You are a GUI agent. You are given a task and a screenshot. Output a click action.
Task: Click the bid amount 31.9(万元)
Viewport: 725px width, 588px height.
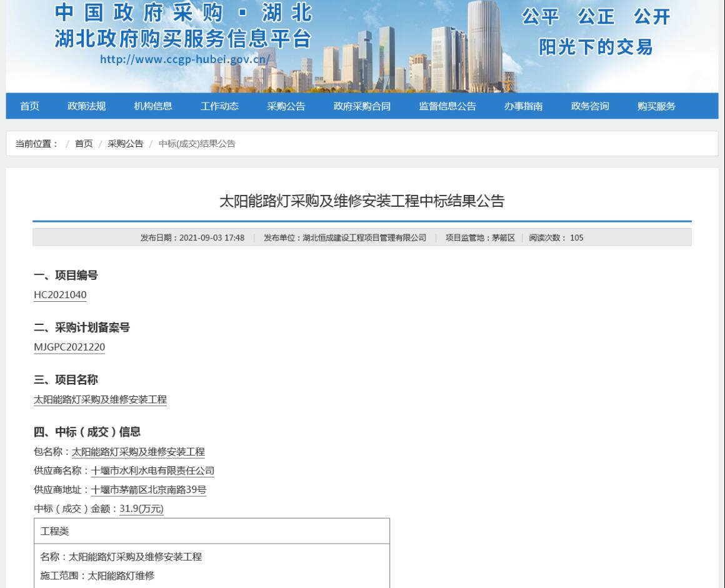pos(141,509)
